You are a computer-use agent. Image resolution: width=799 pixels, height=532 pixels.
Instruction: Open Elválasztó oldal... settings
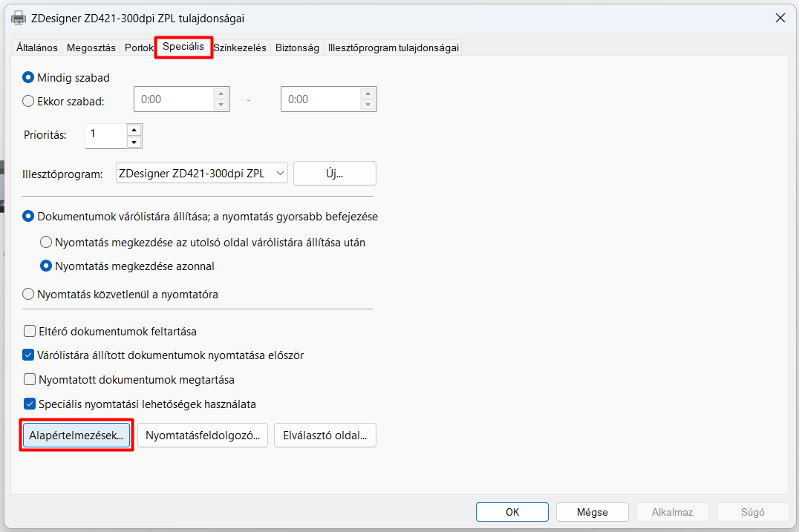click(325, 436)
